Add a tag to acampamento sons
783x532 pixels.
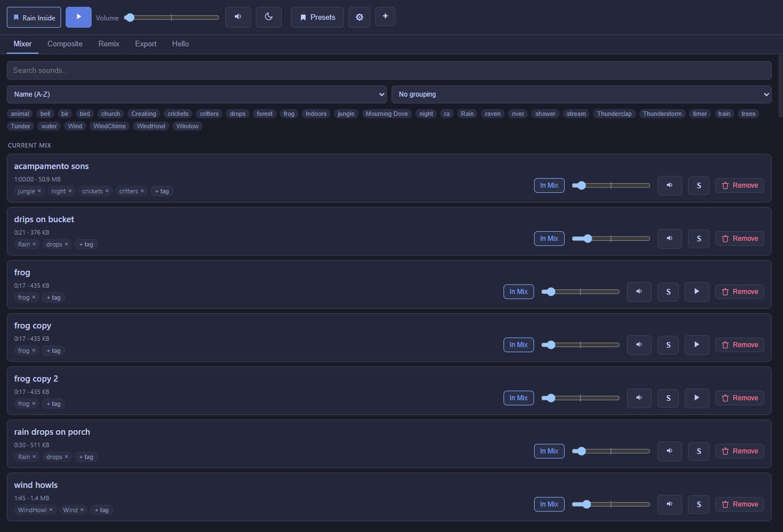(x=162, y=191)
